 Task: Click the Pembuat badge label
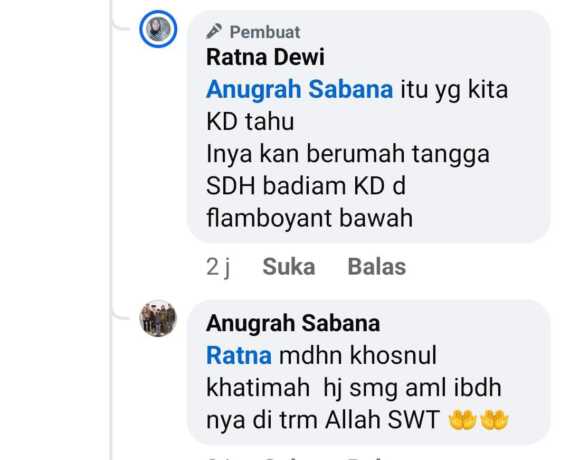point(265,32)
